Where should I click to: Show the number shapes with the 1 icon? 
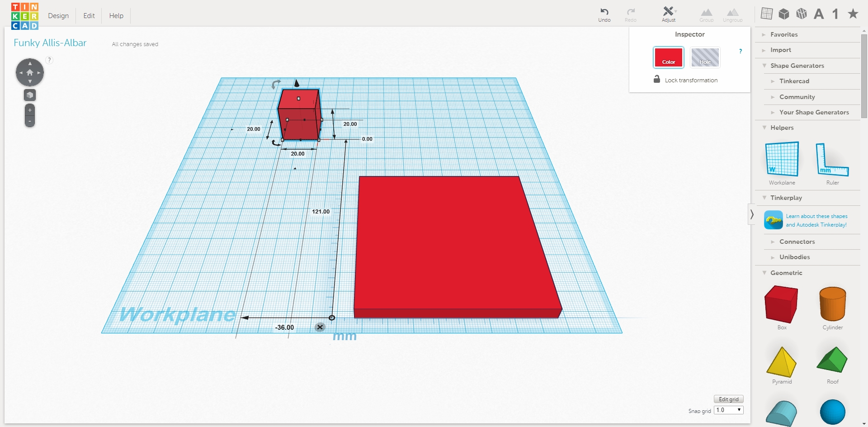pyautogui.click(x=835, y=14)
